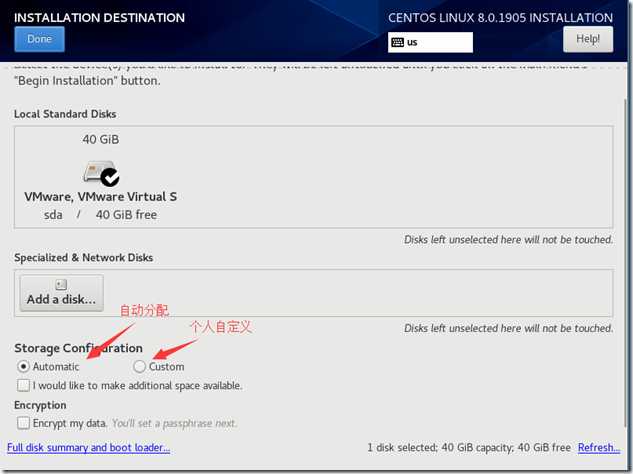Toggle the Encrypt my data checkbox
The image size is (633, 474).
coord(23,423)
